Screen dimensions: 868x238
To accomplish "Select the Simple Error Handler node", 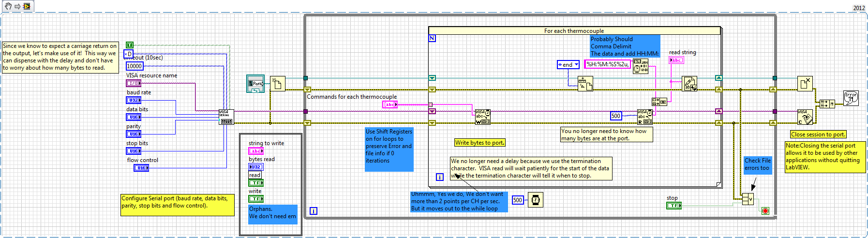I will (851, 98).
